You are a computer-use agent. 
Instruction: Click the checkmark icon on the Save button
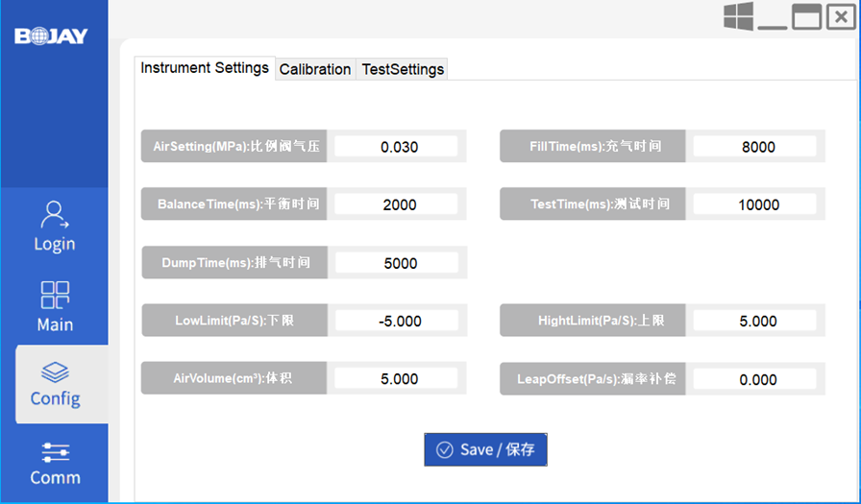[444, 449]
